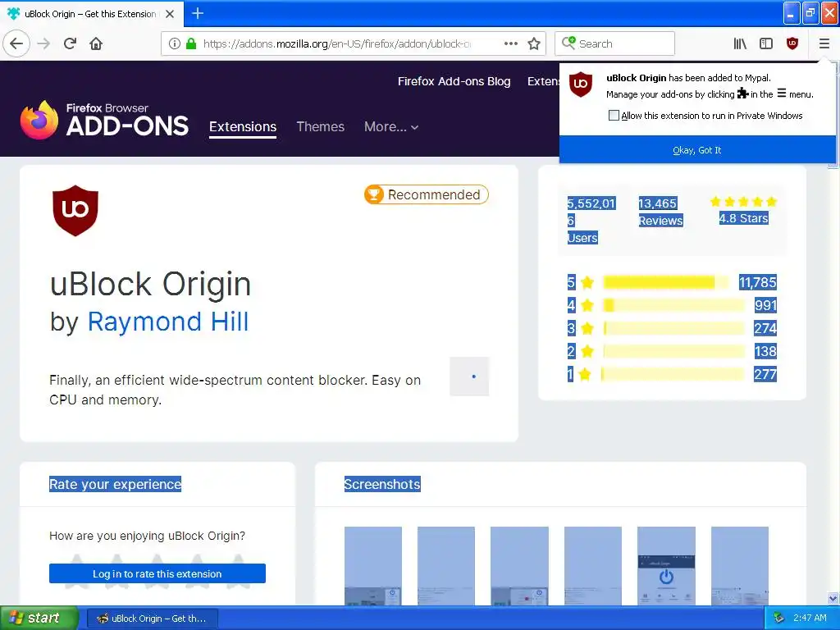Click the forward navigation arrow
Screen dimensions: 840x630
[44, 43]
